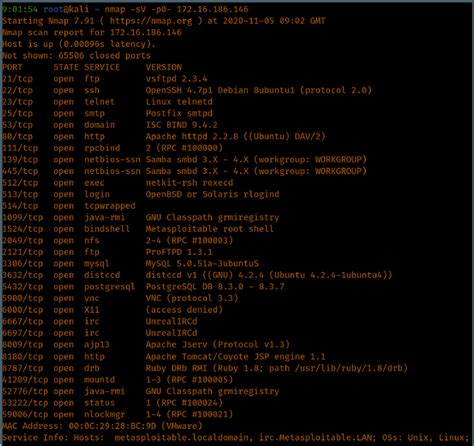Click the text 'vsftpd 2.3.4'
Viewport: 474px width, 446px height.
[176, 79]
